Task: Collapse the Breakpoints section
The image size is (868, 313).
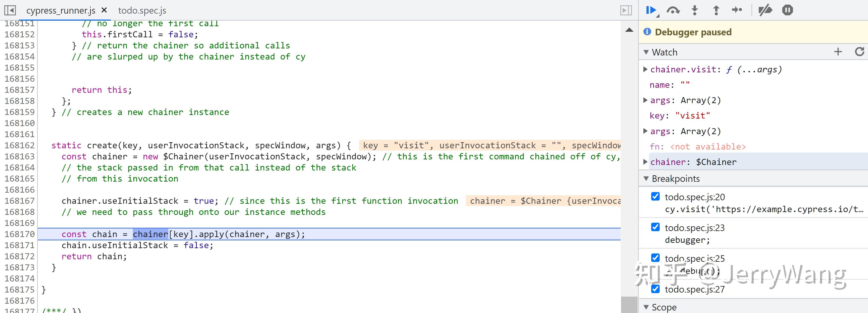Action: pyautogui.click(x=646, y=179)
